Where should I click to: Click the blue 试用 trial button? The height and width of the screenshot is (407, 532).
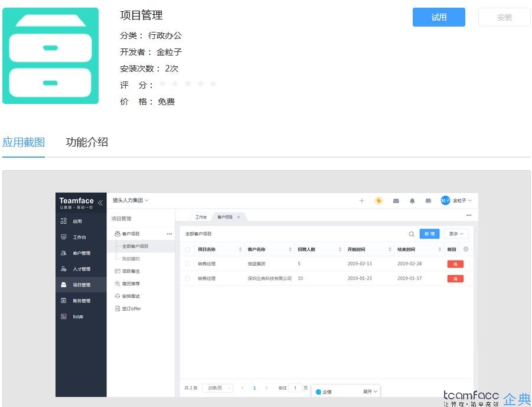coord(439,17)
